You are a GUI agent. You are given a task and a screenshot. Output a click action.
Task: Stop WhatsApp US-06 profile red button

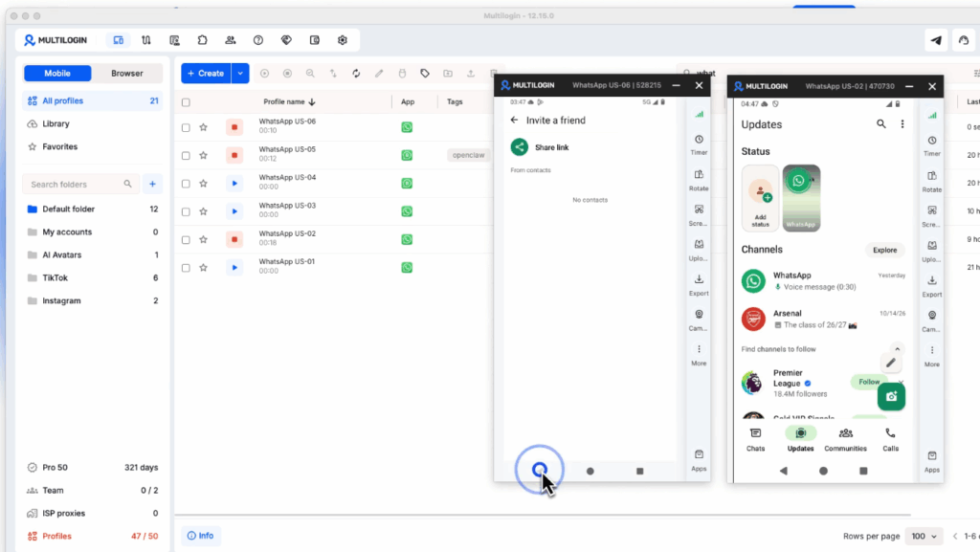tap(234, 127)
